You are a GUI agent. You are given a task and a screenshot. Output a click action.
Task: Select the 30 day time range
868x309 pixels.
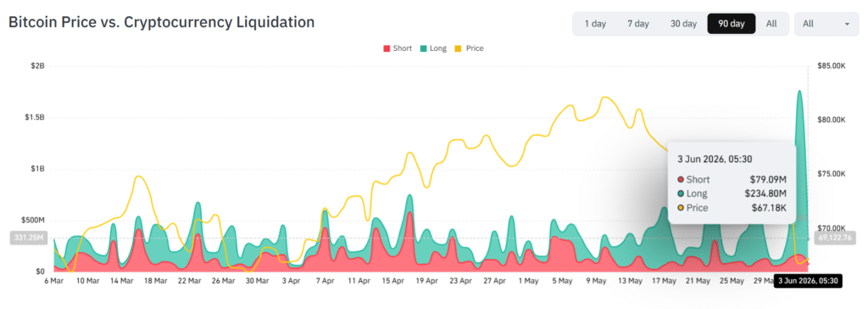point(683,24)
